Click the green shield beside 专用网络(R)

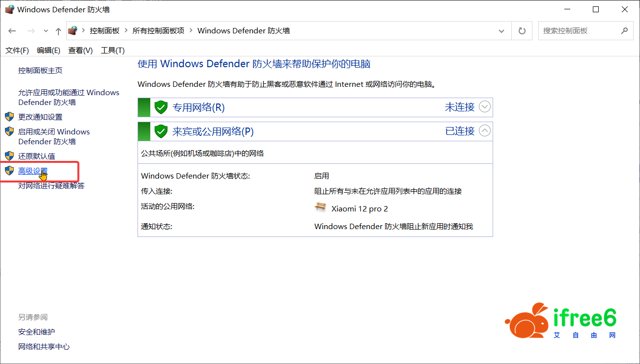point(161,107)
